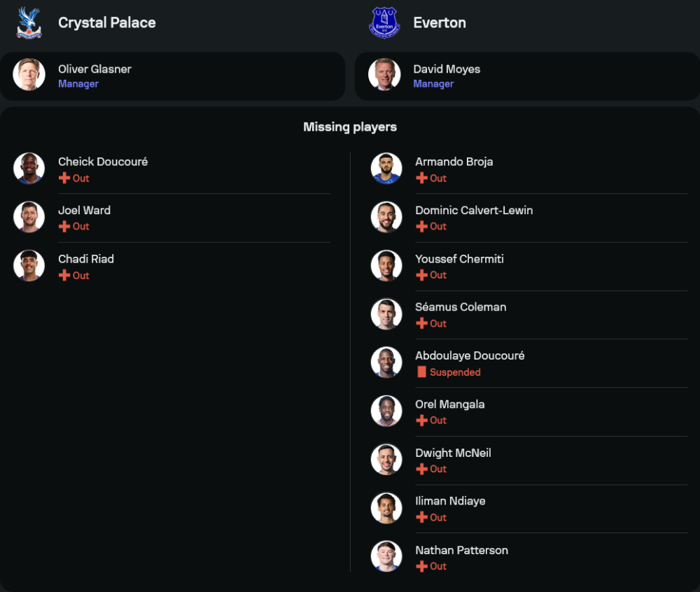Open David Moyes's manager photo

coord(384,75)
